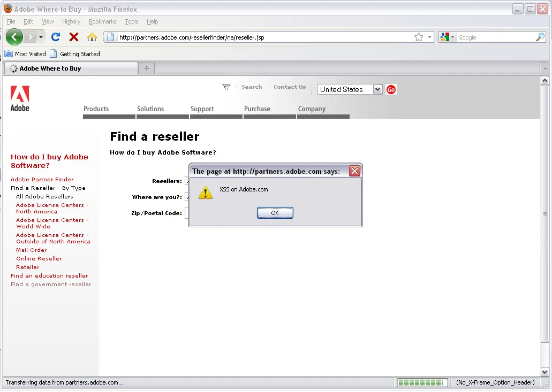Click the URL address bar field
The height and width of the screenshot is (392, 552).
pyautogui.click(x=264, y=37)
